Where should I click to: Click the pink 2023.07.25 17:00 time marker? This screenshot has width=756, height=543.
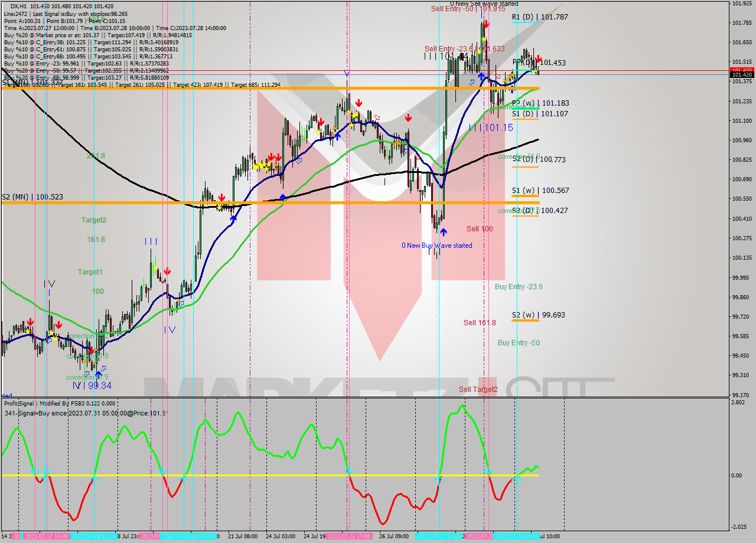[x=348, y=537]
